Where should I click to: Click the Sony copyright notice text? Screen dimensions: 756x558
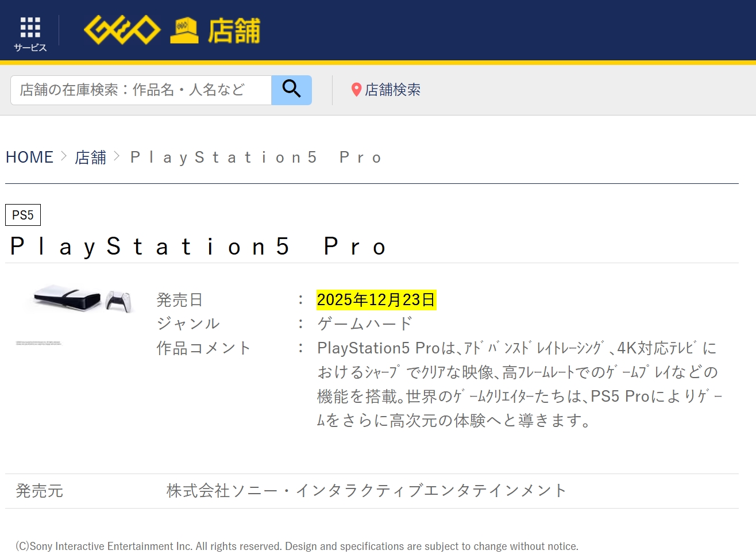[x=297, y=546]
